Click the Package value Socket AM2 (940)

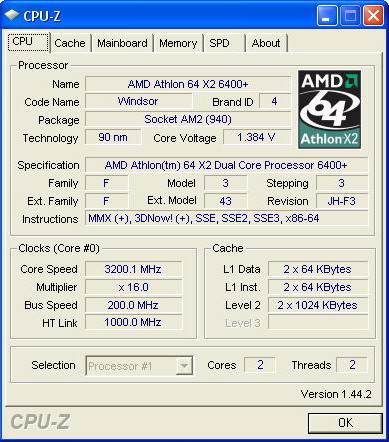pyautogui.click(x=188, y=119)
